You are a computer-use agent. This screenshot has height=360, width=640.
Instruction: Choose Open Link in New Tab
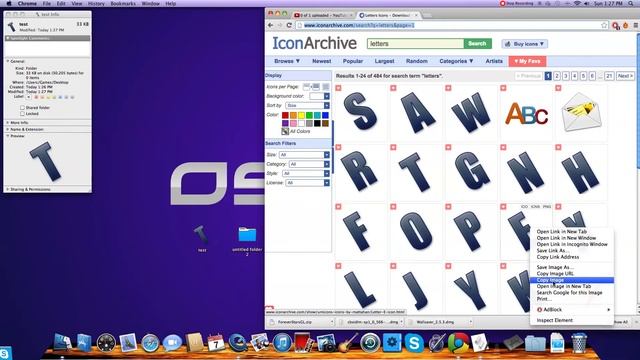click(571, 231)
